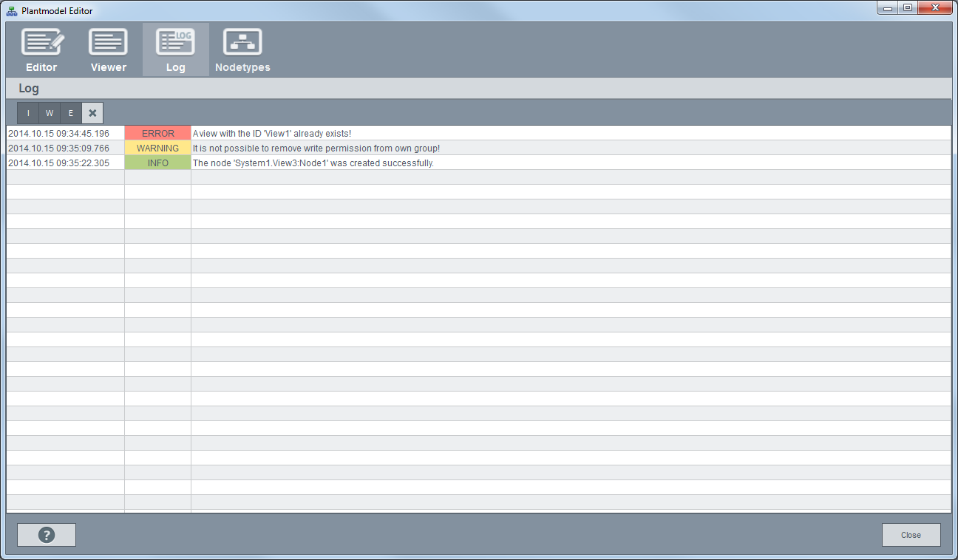Click timestamp 2014.10.15 09:34:45.196
This screenshot has width=958, height=560.
pos(58,134)
